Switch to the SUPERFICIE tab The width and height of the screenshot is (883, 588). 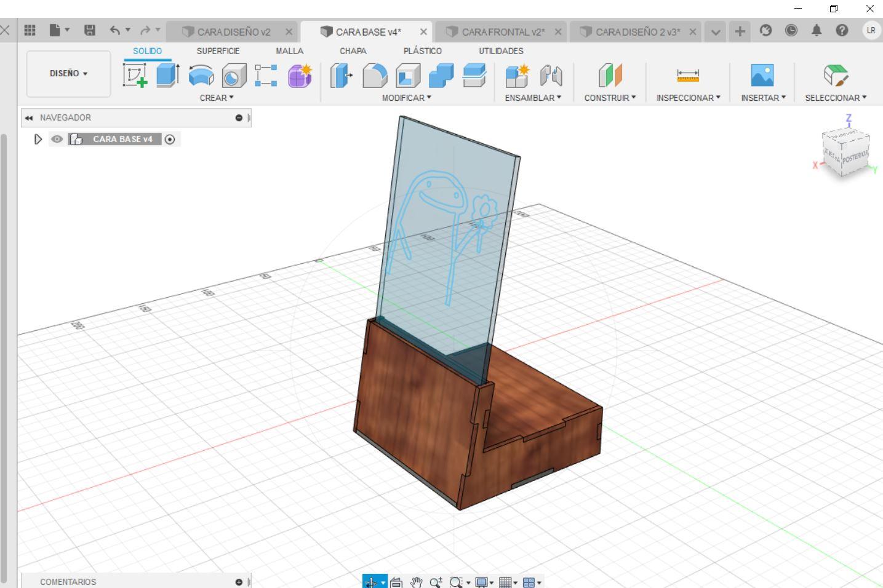click(218, 51)
